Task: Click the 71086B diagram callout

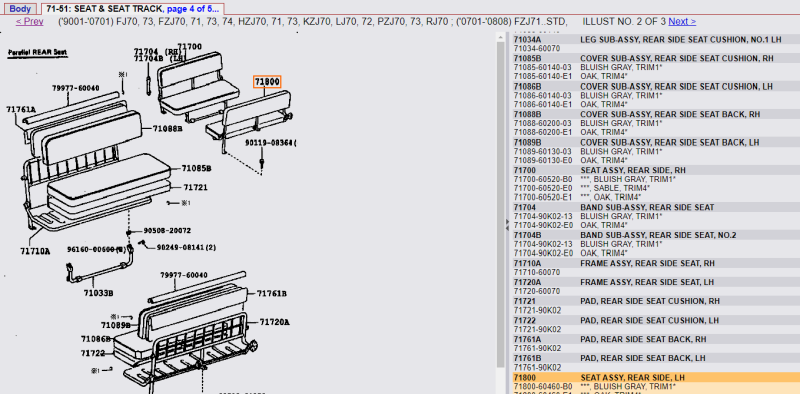Action: click(x=95, y=339)
